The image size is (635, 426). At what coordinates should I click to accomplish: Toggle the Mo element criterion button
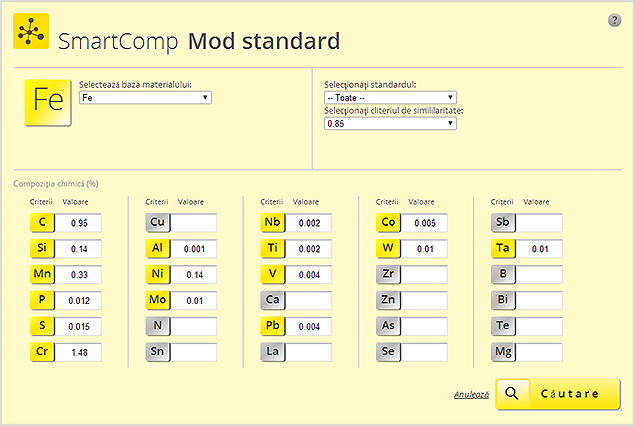tap(158, 300)
